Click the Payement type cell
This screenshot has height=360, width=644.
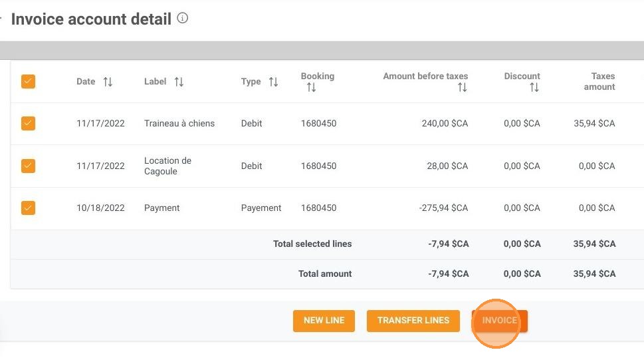tap(261, 208)
